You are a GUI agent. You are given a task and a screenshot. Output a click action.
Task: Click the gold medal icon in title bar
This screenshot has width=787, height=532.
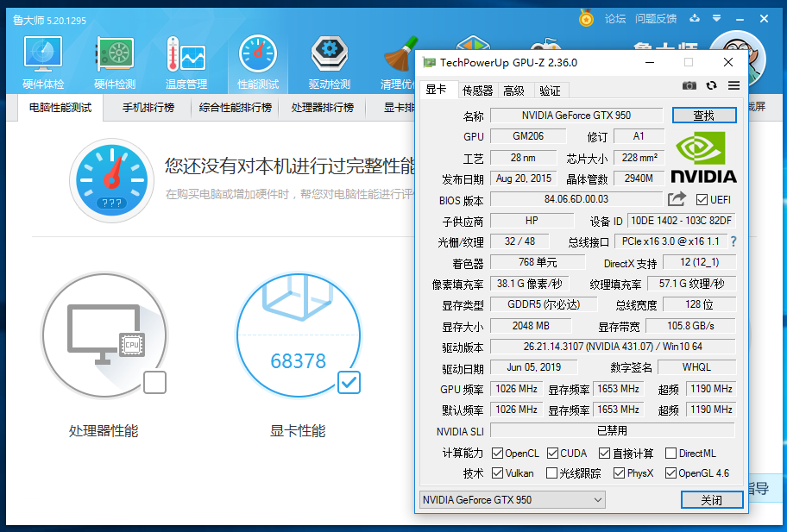coord(586,19)
